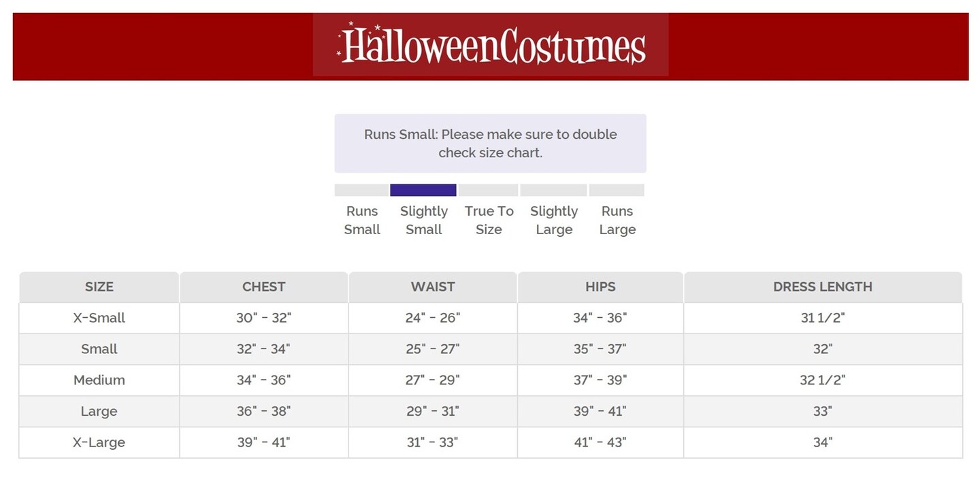980x477 pixels.
Task: Click the Small chest value 32" - 34"
Action: pyautogui.click(x=263, y=349)
